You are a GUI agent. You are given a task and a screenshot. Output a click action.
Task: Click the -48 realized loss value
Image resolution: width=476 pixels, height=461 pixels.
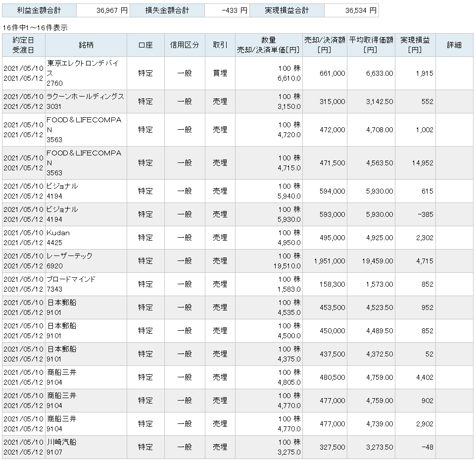[427, 447]
